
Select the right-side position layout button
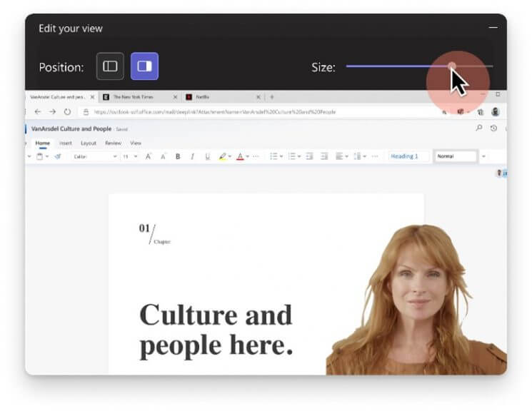144,66
